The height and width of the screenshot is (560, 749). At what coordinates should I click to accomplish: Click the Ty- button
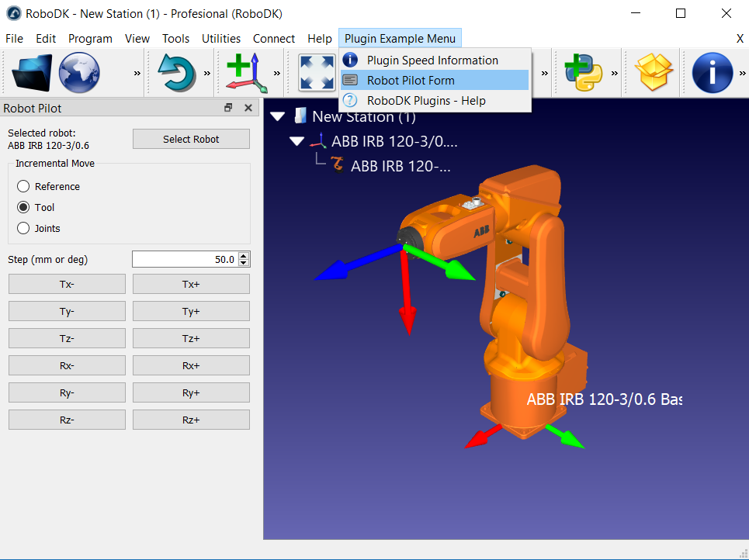pos(67,311)
